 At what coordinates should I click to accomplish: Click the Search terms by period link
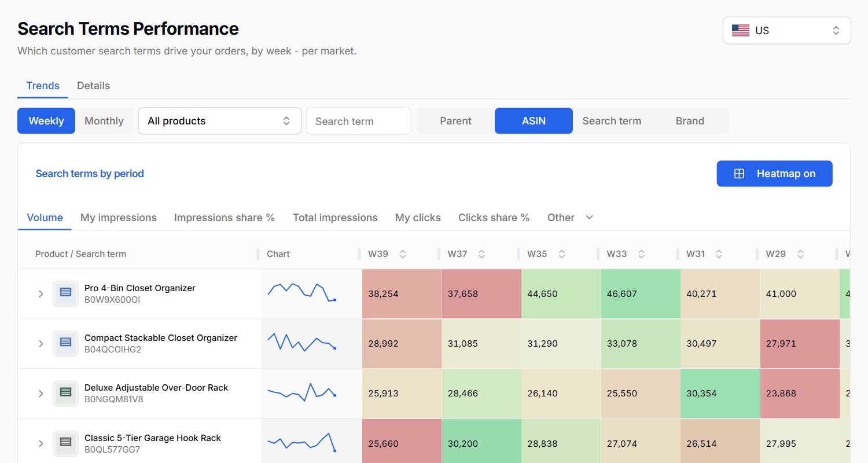[x=90, y=174]
